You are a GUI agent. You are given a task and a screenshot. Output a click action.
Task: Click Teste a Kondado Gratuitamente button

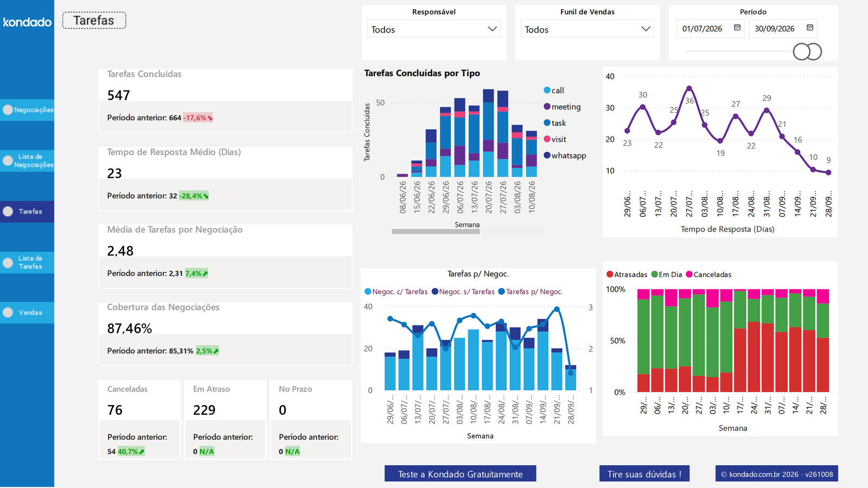pyautogui.click(x=461, y=474)
